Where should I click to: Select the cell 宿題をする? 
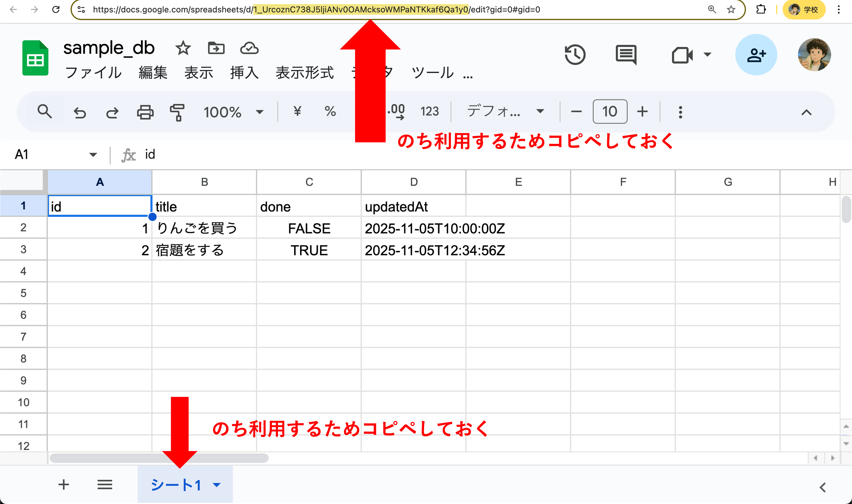[204, 250]
